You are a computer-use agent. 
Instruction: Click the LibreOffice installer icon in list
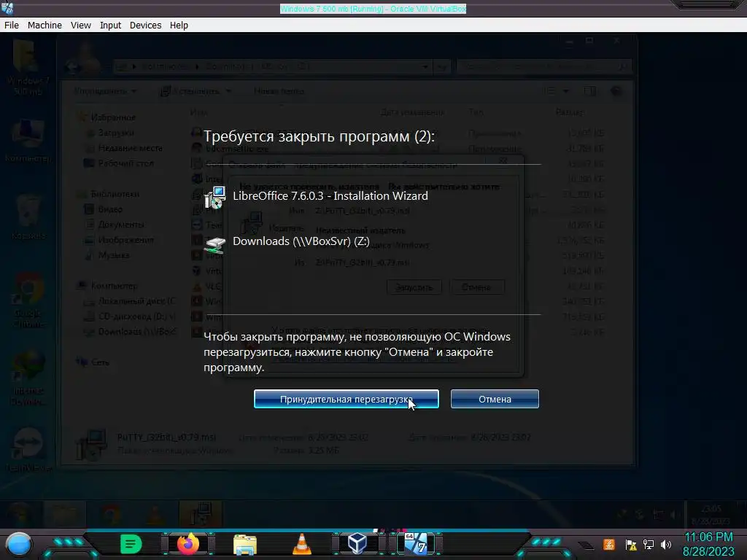coord(215,198)
